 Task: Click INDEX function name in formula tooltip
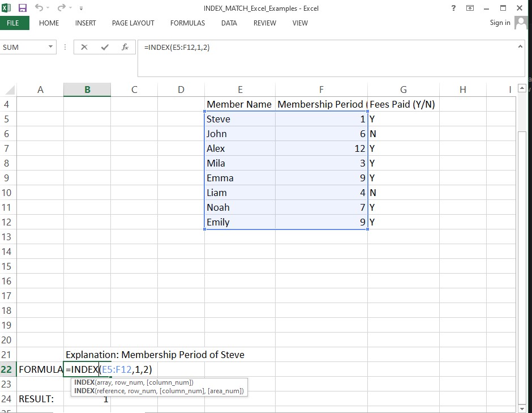[84, 382]
